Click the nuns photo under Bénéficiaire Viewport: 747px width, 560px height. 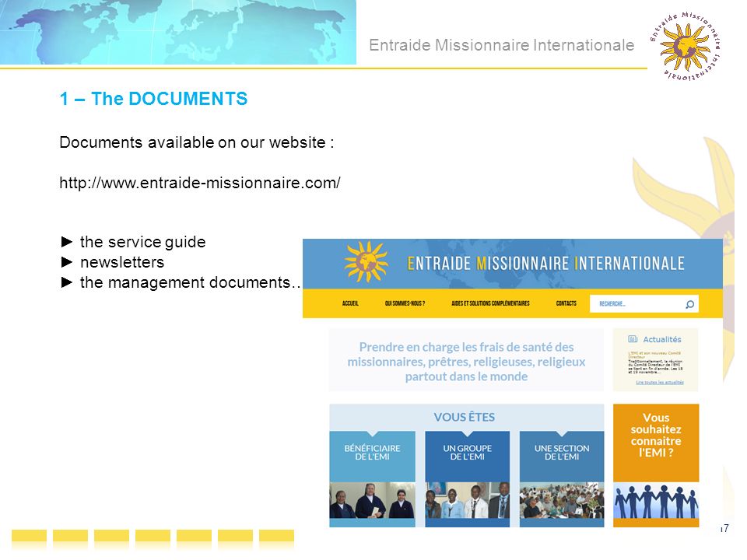(372, 500)
